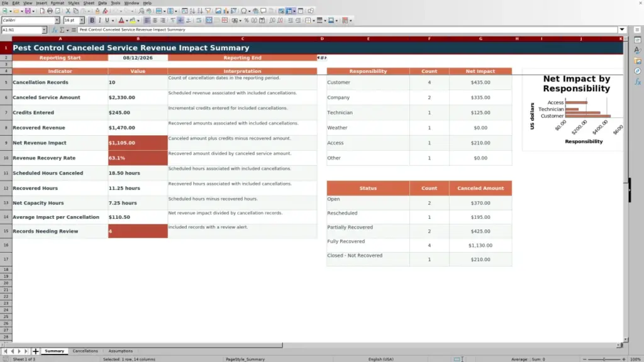The width and height of the screenshot is (644, 362).
Task: Click Increase Indent icon
Action: pyautogui.click(x=291, y=21)
